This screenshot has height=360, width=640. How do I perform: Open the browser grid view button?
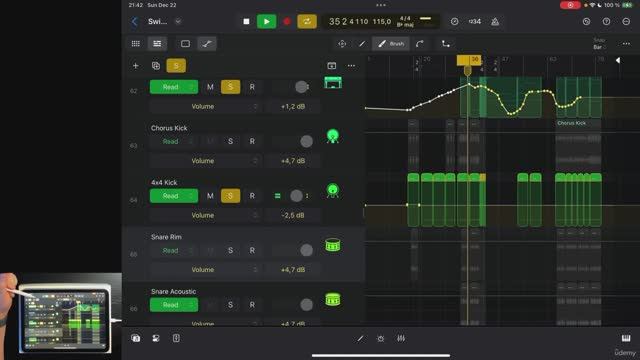pyautogui.click(x=136, y=44)
